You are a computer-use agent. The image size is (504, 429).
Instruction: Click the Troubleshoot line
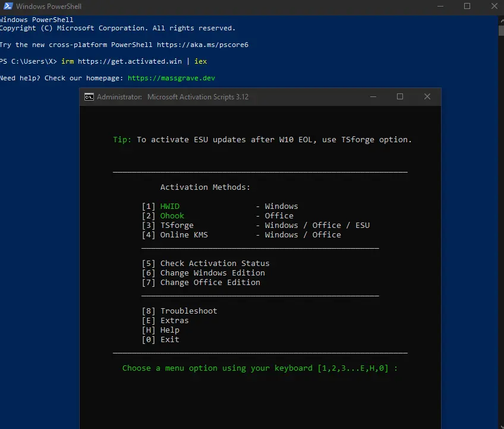click(x=179, y=311)
